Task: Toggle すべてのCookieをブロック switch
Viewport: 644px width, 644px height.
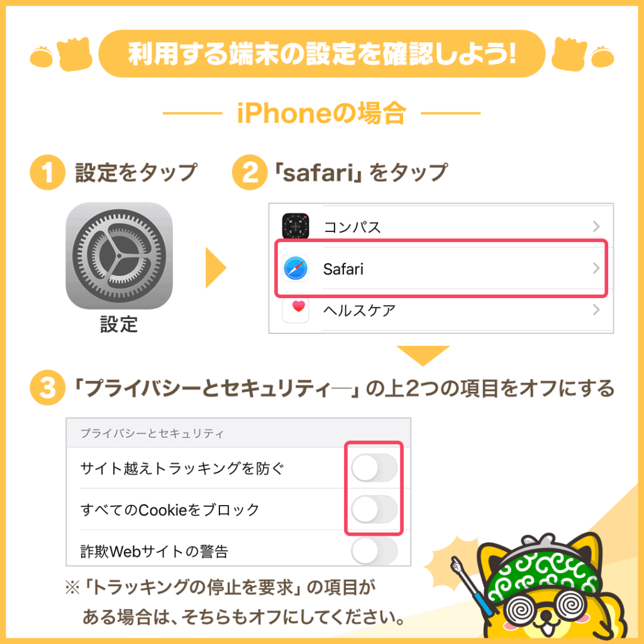Action: 374,509
